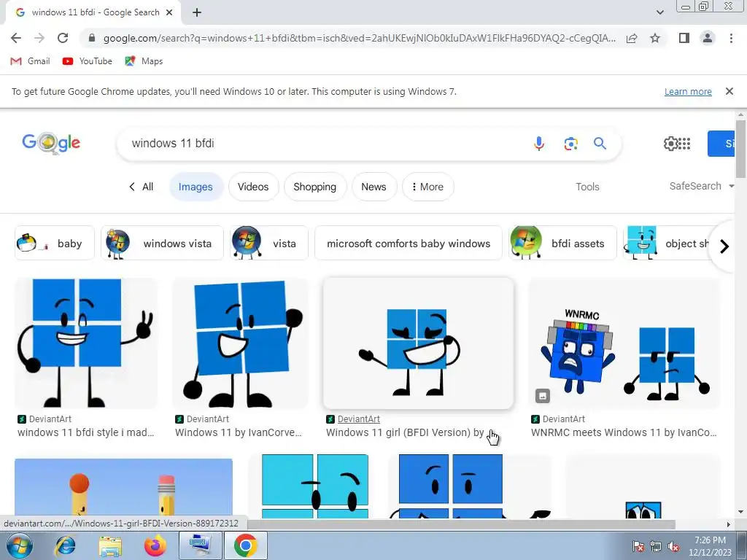Select the Images tab
Screen dimensions: 747x560
[196, 187]
